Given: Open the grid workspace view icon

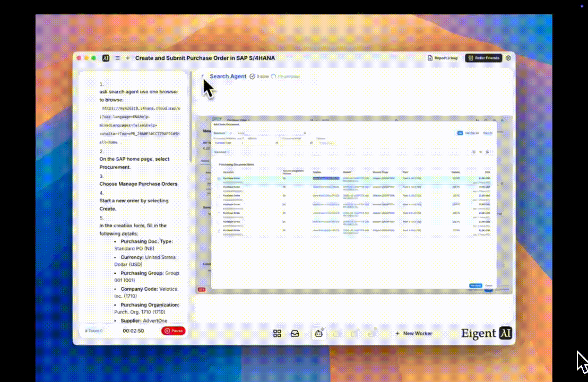Looking at the screenshot, I should [277, 333].
